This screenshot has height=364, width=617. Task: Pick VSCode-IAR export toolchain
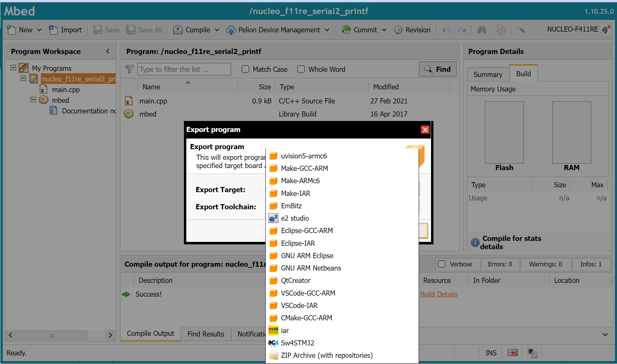[x=342, y=306]
